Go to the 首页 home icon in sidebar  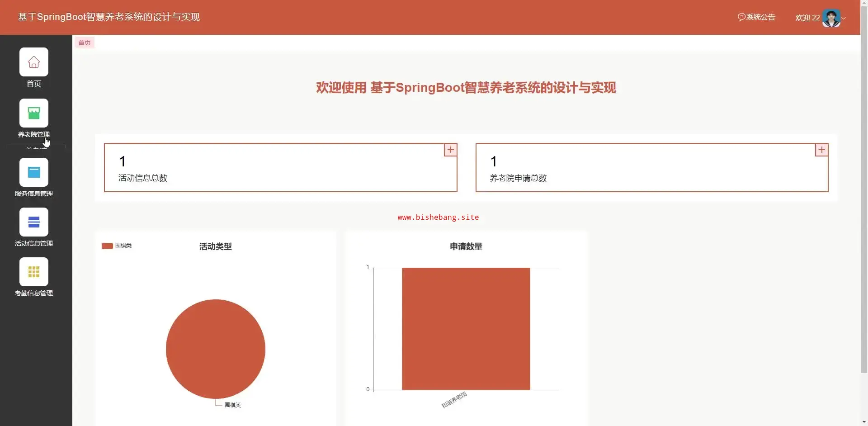coord(34,62)
